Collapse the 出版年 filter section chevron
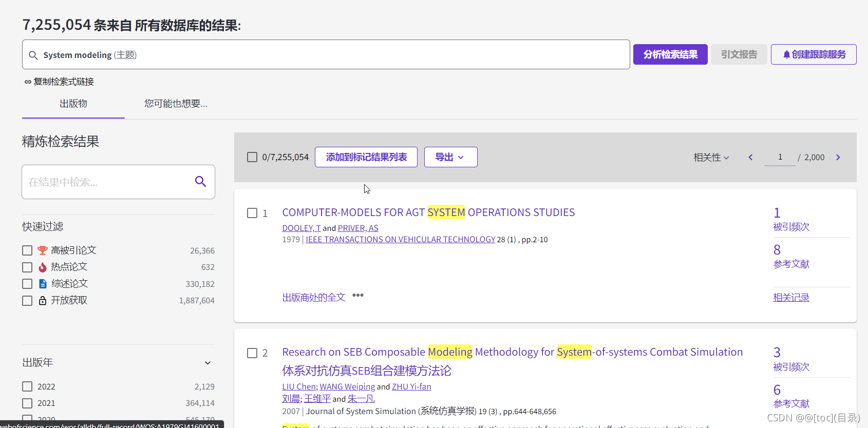The height and width of the screenshot is (428, 868). 207,363
